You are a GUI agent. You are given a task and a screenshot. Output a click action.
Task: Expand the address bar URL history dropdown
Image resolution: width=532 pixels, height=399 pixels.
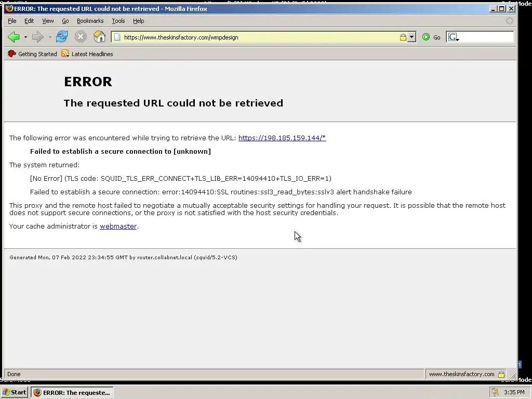411,37
